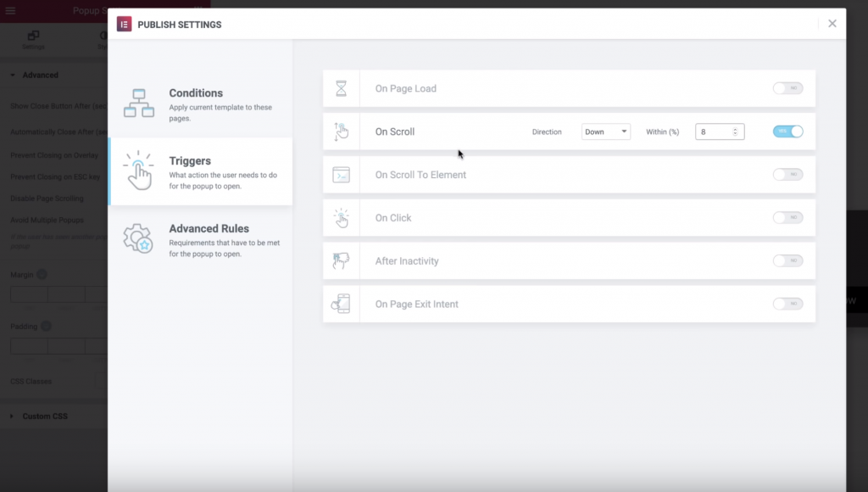Click the Within (%) number field
The image size is (868, 492).
[x=715, y=131]
